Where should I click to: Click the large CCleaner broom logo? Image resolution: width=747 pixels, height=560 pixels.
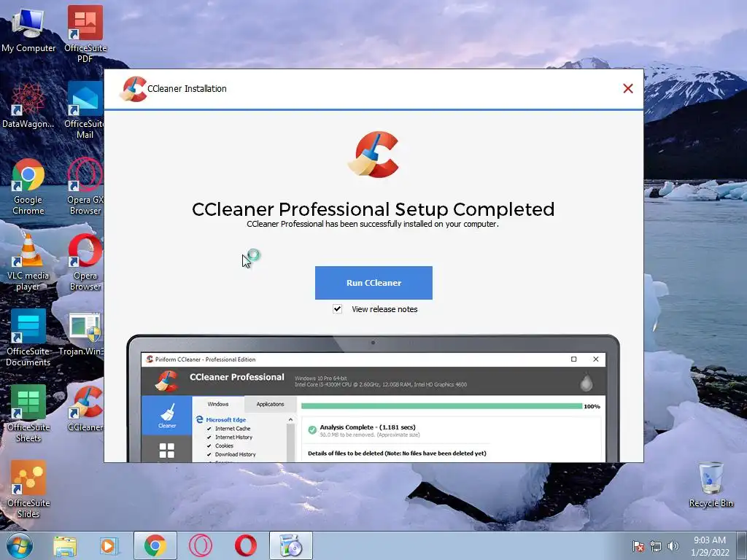click(x=373, y=155)
